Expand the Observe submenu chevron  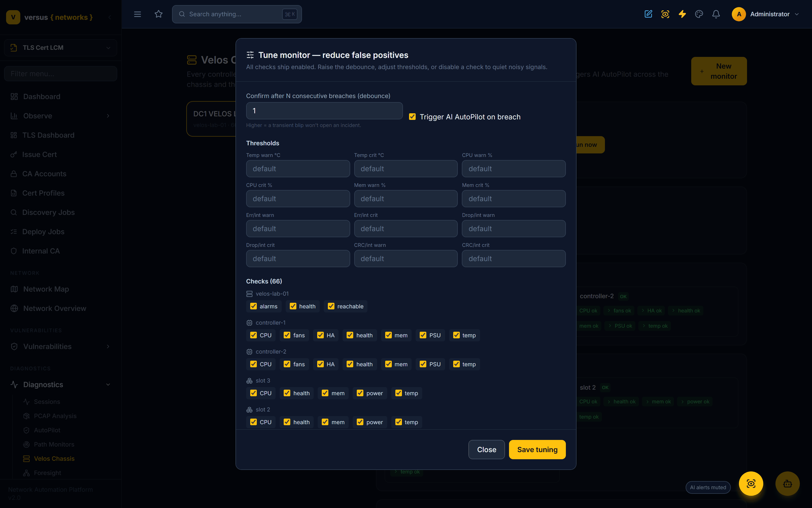(x=108, y=116)
